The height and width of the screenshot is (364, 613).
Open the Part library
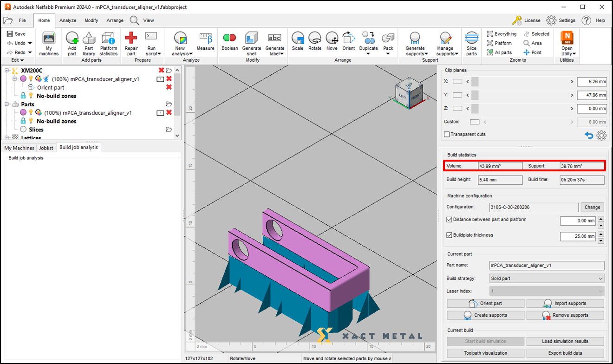pos(89,44)
